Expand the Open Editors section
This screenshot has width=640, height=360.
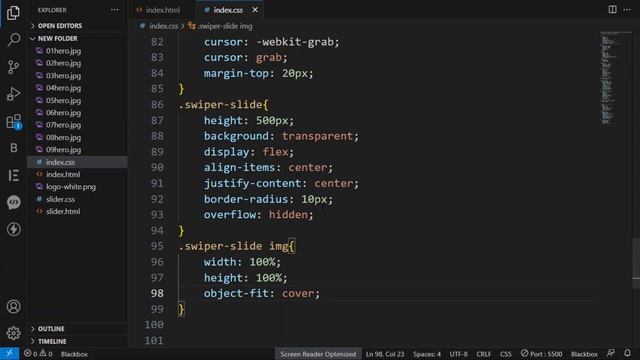point(60,26)
